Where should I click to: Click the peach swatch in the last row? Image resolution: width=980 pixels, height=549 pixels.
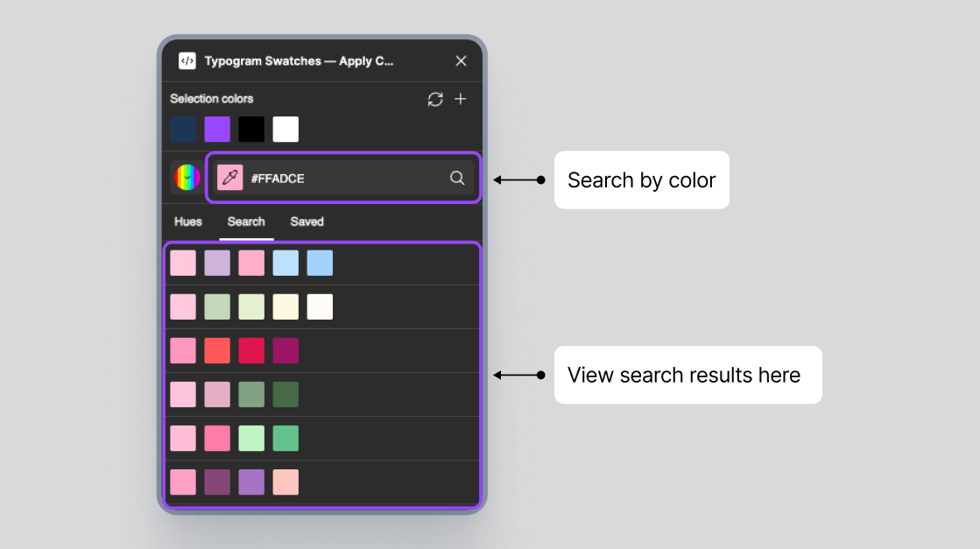pyautogui.click(x=286, y=482)
